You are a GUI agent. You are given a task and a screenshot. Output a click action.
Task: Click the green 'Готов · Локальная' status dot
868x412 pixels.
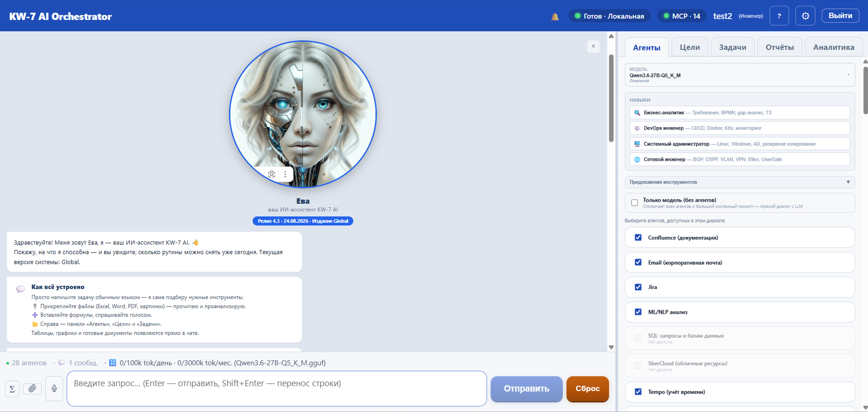click(577, 16)
